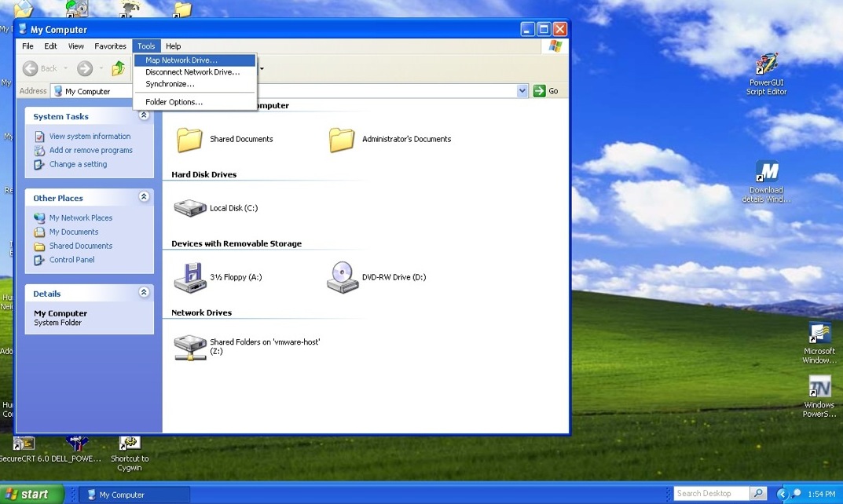Open Shared Folders on vmware-host (Z:)
The image size is (843, 504).
pyautogui.click(x=190, y=346)
